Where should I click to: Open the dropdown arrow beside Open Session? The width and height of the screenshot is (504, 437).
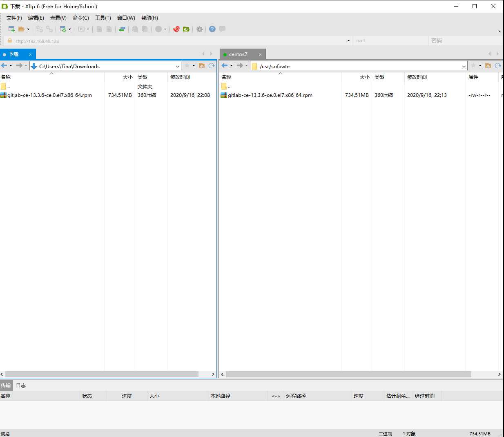pos(28,29)
